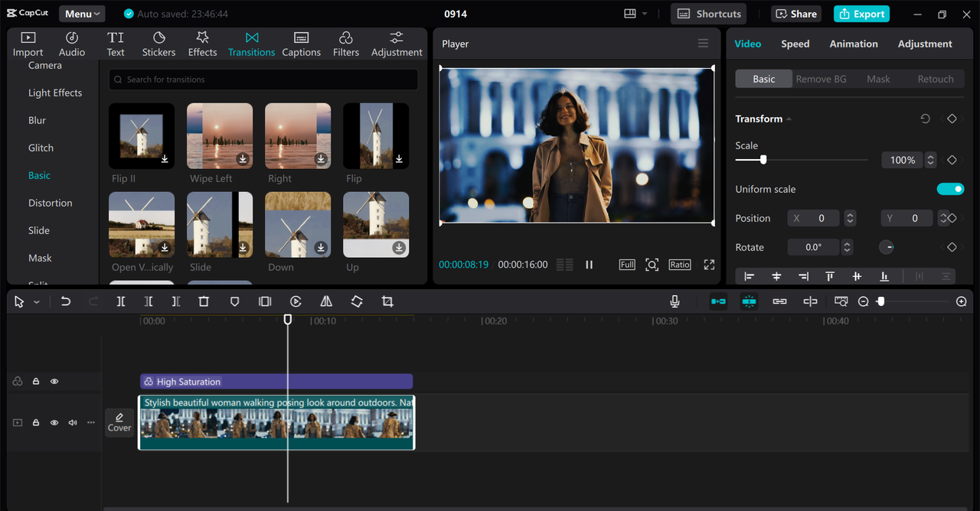Click the Export button
Viewport: 980px width, 511px height.
pos(861,14)
